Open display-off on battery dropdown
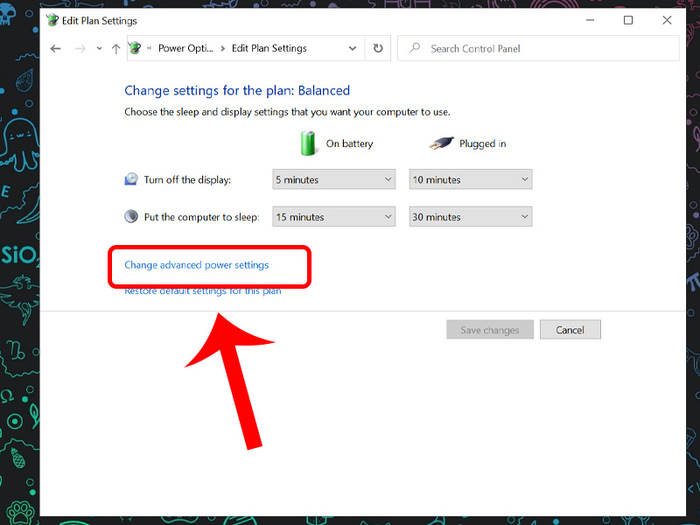700x525 pixels. click(334, 179)
